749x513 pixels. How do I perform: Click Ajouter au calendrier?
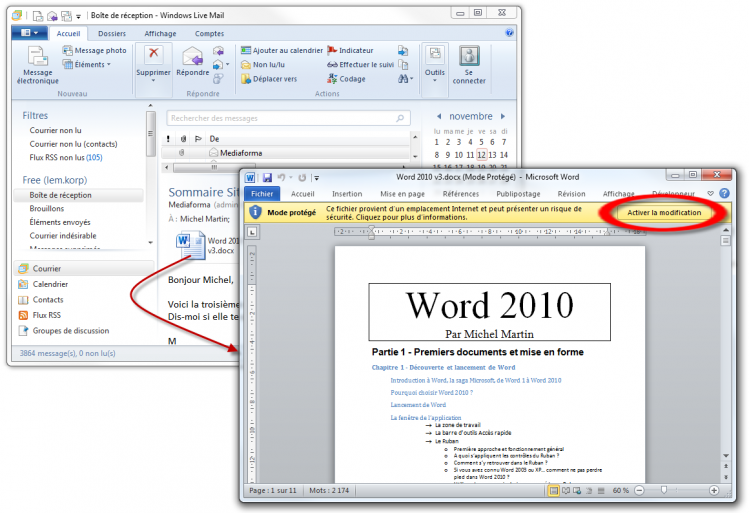pos(282,50)
